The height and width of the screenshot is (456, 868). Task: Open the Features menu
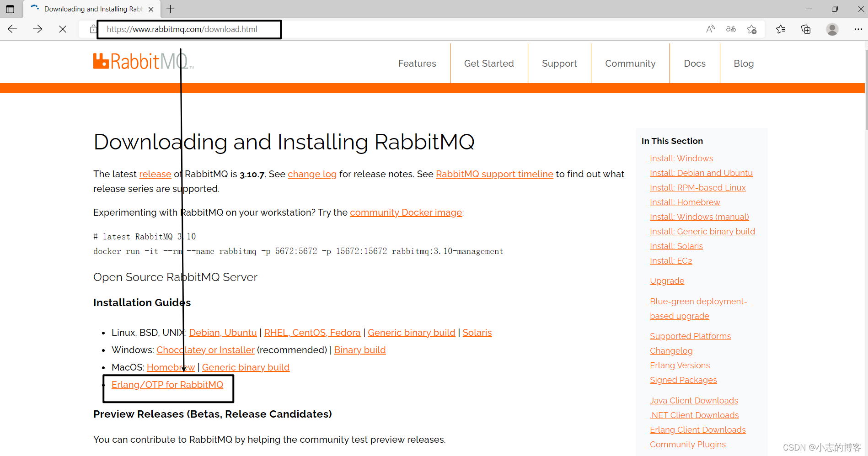click(x=417, y=64)
